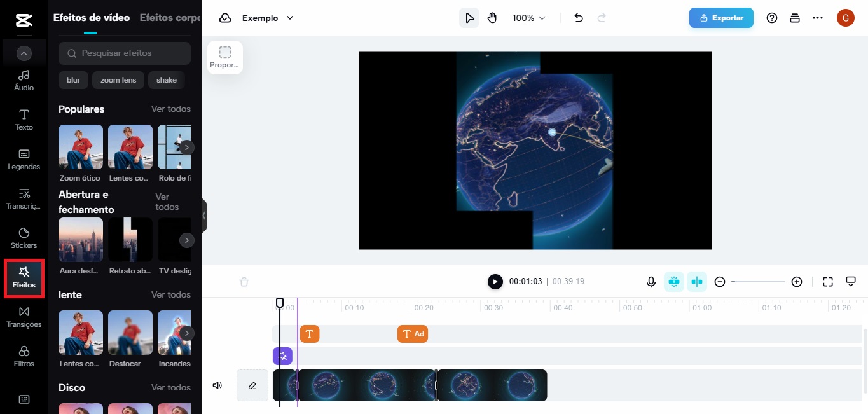The height and width of the screenshot is (414, 868).
Task: Open the Transições panel
Action: 24,317
